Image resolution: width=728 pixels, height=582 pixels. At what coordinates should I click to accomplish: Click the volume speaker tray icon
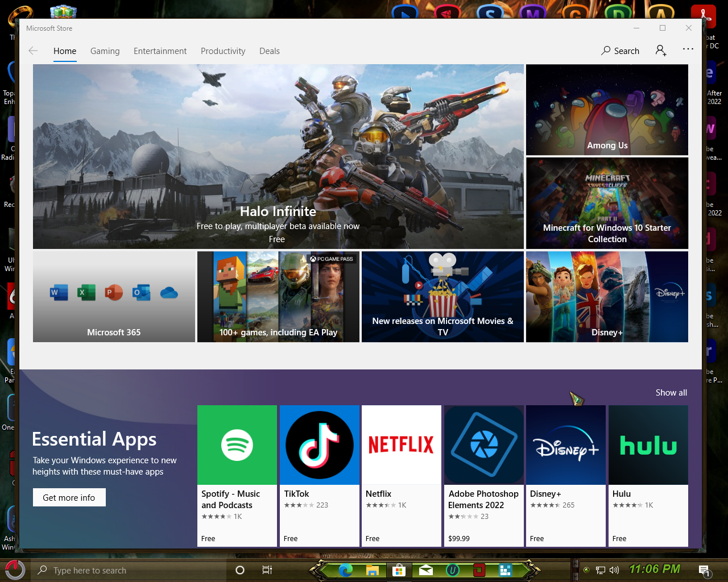pyautogui.click(x=614, y=570)
